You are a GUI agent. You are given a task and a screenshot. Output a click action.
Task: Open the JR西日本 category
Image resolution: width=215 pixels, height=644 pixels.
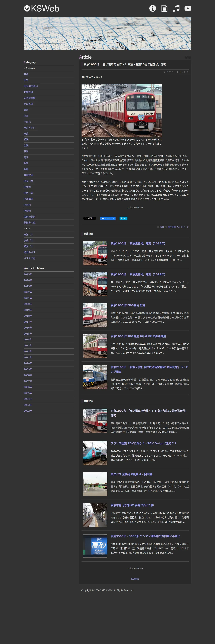(28, 193)
